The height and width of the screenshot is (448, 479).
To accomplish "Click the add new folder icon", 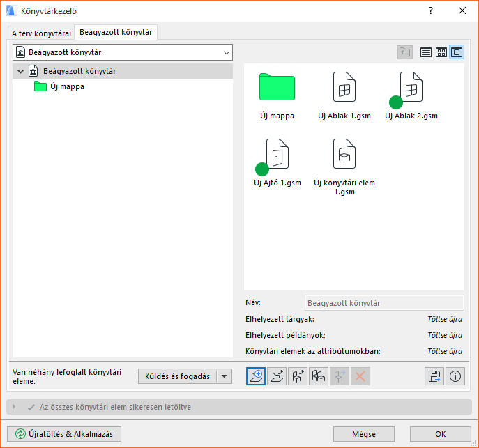I will [256, 376].
